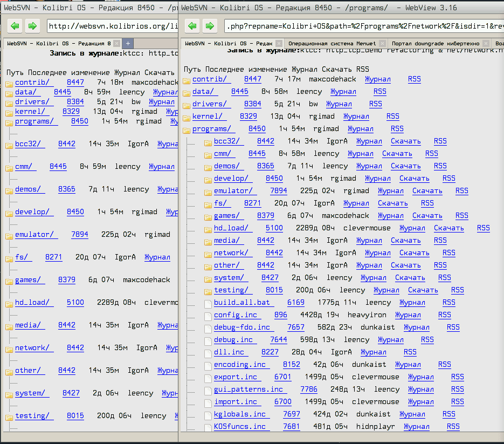Click the file icon beside build_all.bat
This screenshot has height=444, width=504.
(x=209, y=303)
